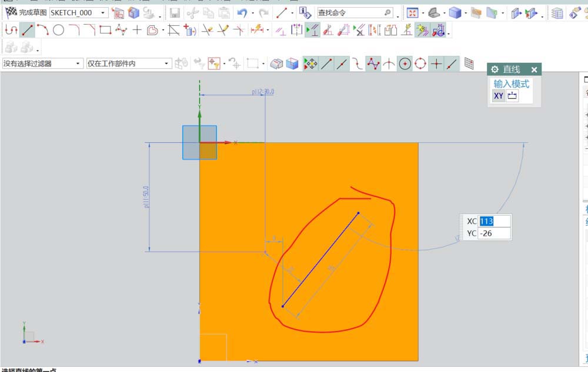This screenshot has width=588, height=372.
Task: Open the Undo history dropdown arrow
Action: click(x=253, y=14)
